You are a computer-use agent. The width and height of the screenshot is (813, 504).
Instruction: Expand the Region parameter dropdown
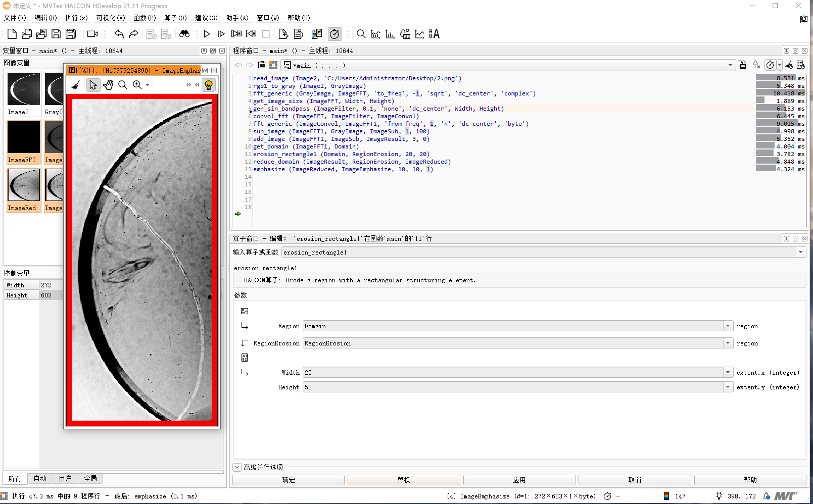[728, 326]
